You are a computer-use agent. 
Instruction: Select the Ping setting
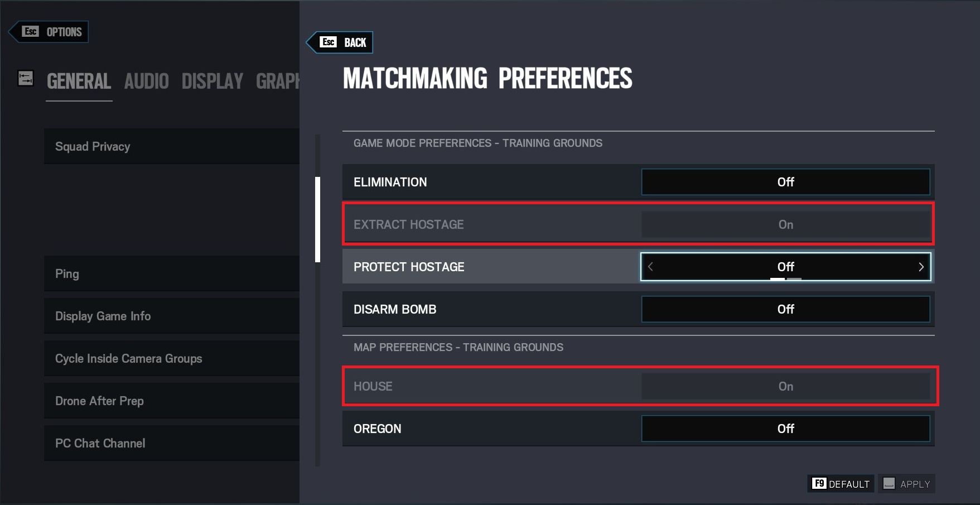(x=171, y=273)
